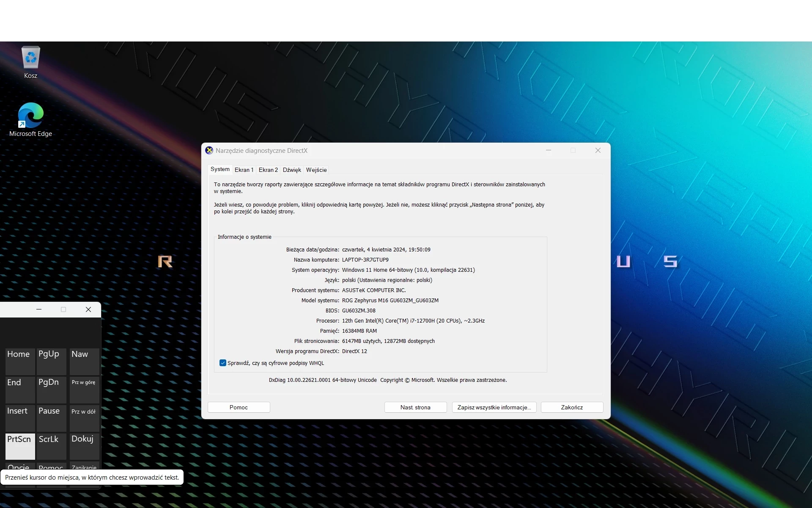The image size is (812, 508).
Task: Minimize the on-screen keyboard window
Action: tap(39, 309)
